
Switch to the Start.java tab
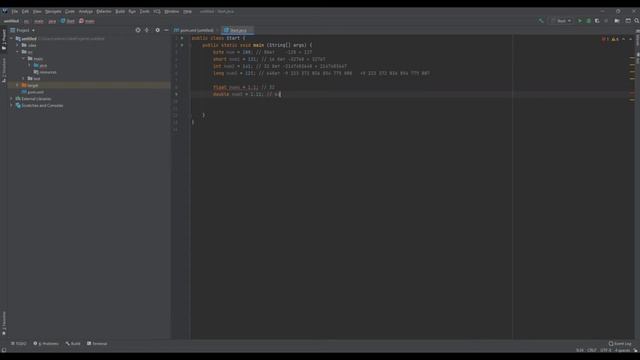pos(237,30)
